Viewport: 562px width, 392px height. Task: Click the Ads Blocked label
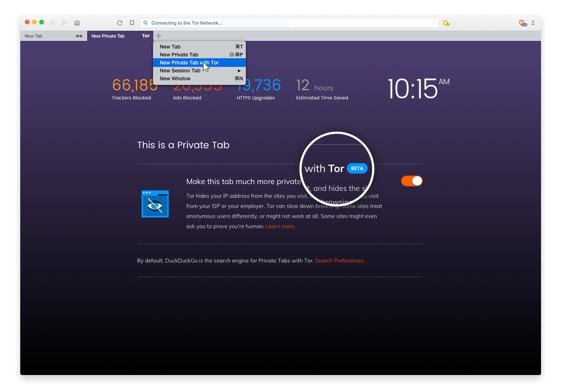187,98
